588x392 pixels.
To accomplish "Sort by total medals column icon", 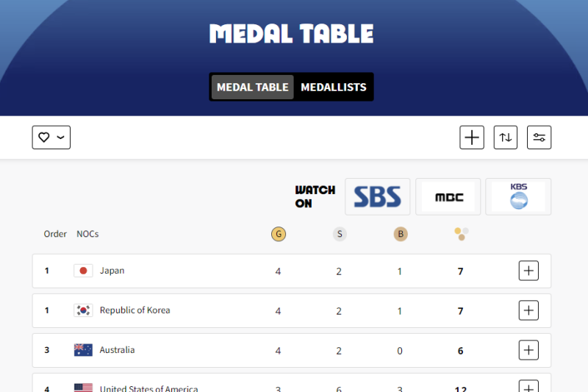I will click(x=462, y=234).
